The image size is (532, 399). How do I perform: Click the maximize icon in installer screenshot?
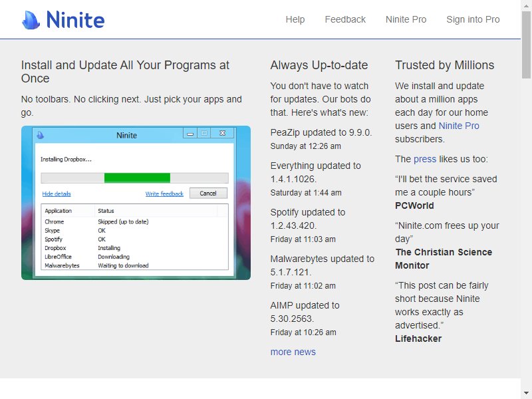click(x=204, y=133)
